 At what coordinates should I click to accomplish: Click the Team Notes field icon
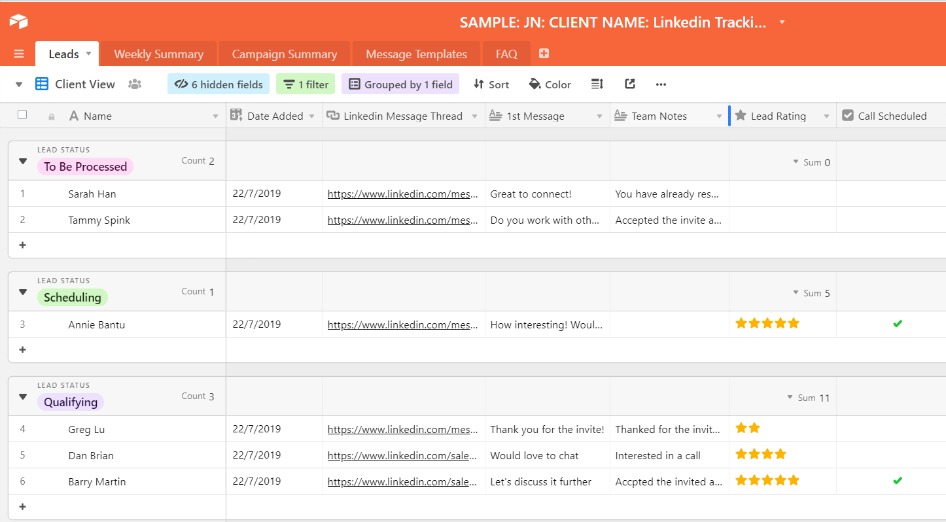620,115
